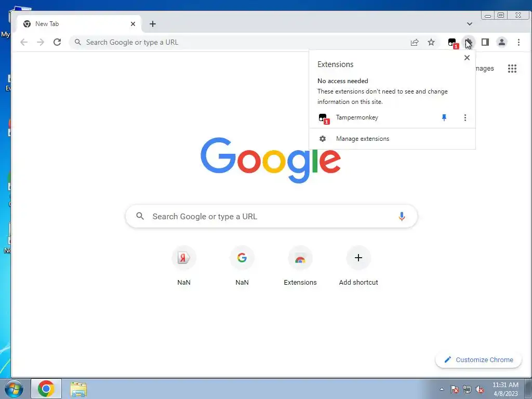
Task: Click the forward navigation arrow
Action: [x=41, y=42]
